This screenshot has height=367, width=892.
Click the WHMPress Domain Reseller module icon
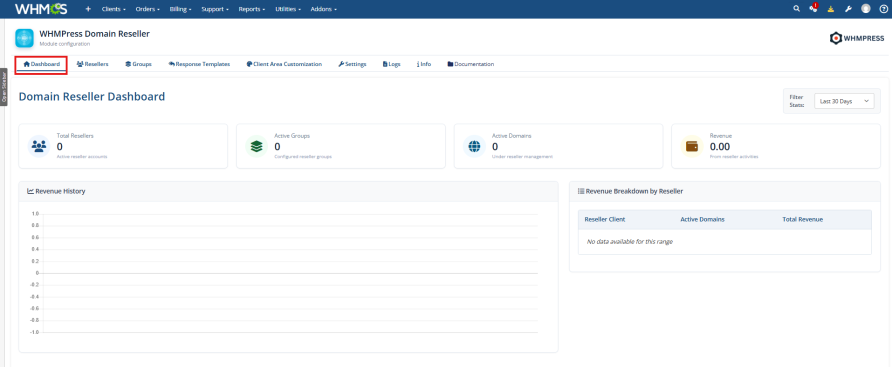pyautogui.click(x=24, y=38)
